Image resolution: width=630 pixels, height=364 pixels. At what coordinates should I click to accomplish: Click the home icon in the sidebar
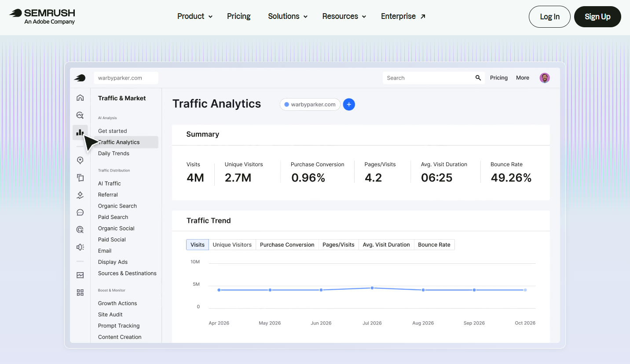pyautogui.click(x=80, y=98)
